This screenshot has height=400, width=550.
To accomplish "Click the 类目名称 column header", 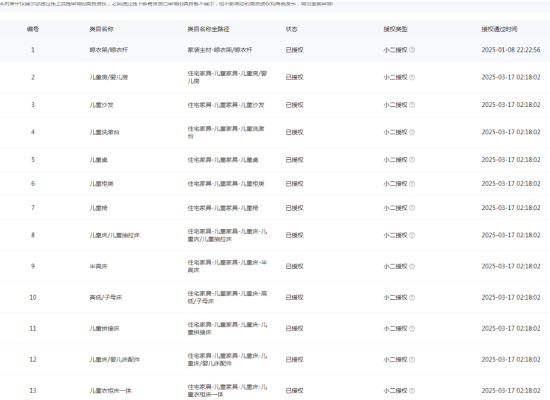I will point(101,29).
